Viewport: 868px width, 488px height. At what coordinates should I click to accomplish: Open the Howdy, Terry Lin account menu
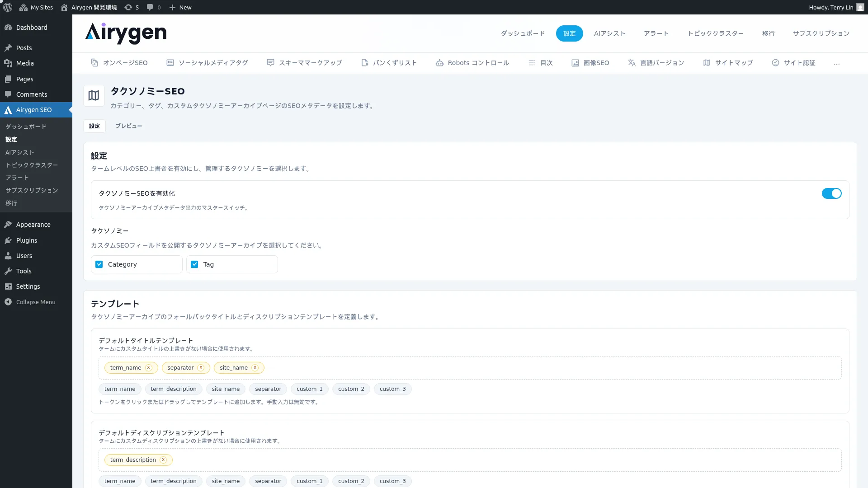836,7
